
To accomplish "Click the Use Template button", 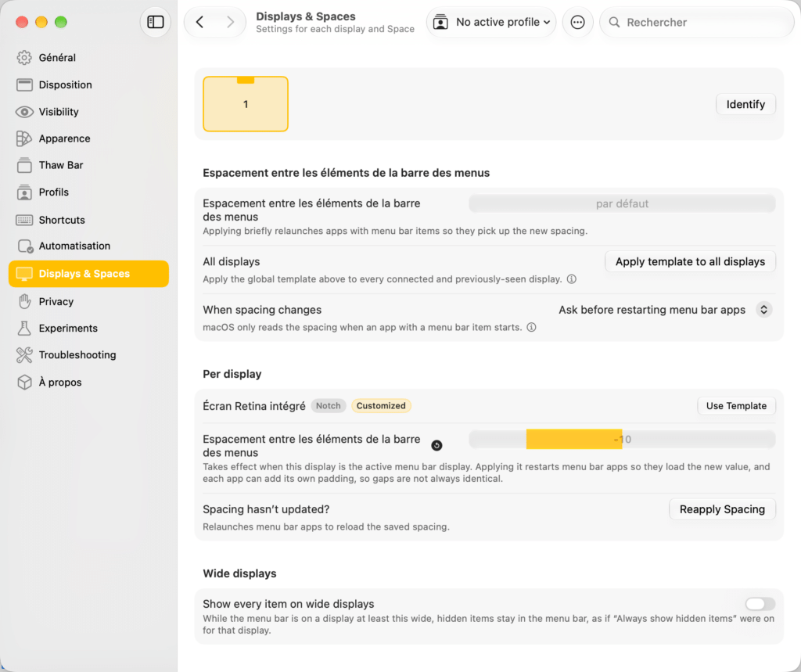I will pos(736,406).
